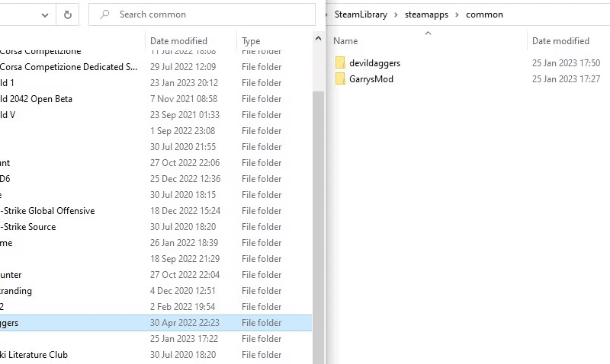The width and height of the screenshot is (610, 364).
Task: Sort by Date modified in the left window
Action: click(x=178, y=41)
